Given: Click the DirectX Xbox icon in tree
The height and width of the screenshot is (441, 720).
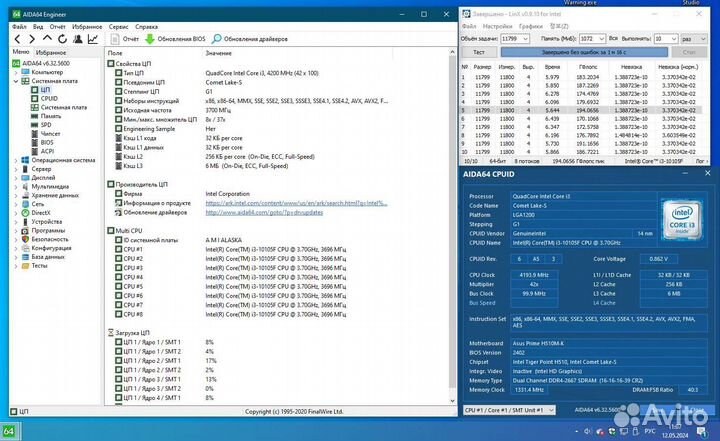Looking at the screenshot, I should coord(25,213).
